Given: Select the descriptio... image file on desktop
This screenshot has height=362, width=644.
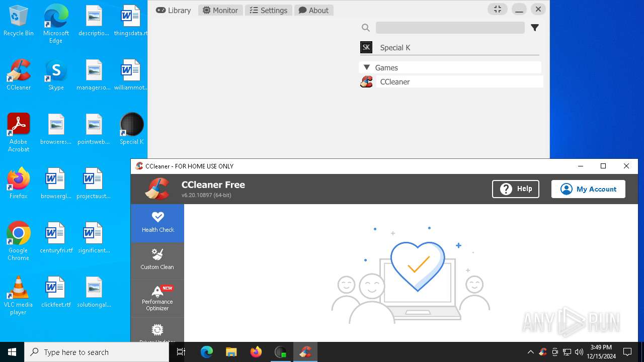Looking at the screenshot, I should tap(94, 21).
